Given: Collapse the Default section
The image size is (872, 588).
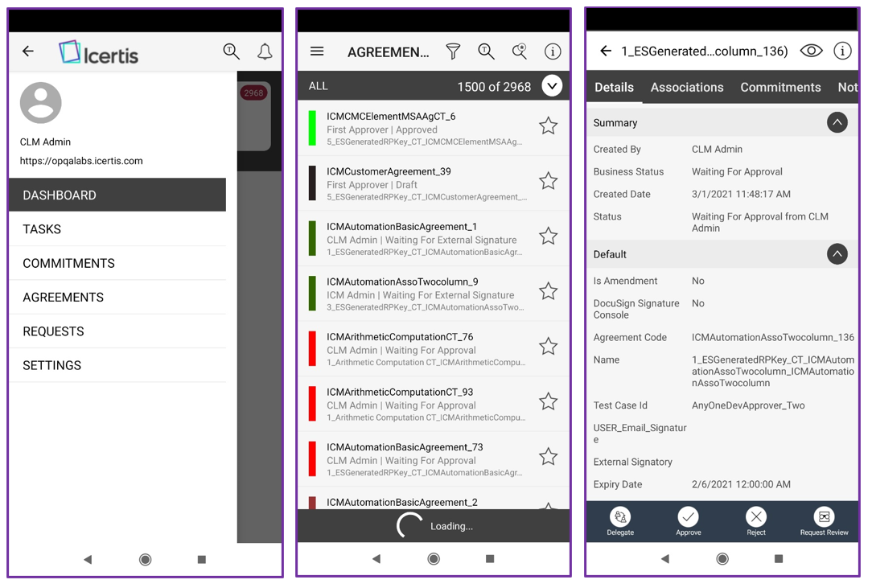Looking at the screenshot, I should pos(837,254).
